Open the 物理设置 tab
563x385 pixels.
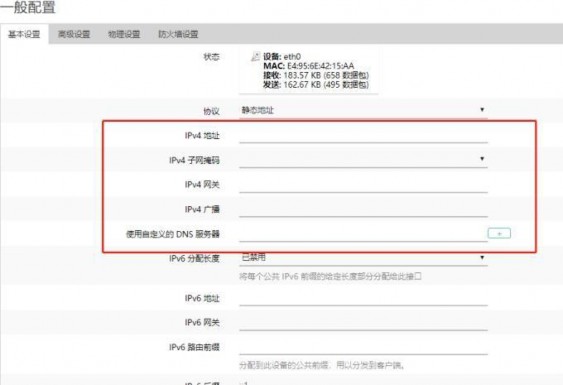(x=124, y=34)
